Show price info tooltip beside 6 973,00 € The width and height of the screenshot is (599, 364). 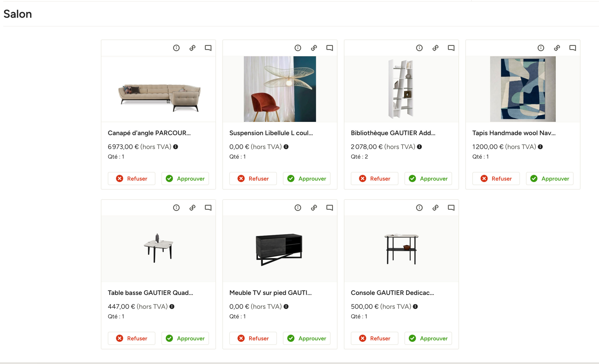point(175,147)
